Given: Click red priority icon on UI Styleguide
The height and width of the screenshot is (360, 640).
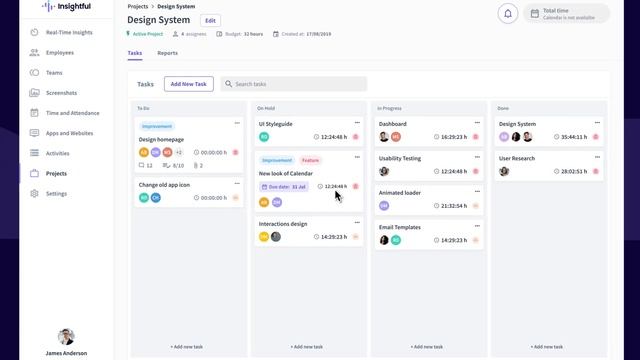Looking at the screenshot, I should pyautogui.click(x=356, y=137).
